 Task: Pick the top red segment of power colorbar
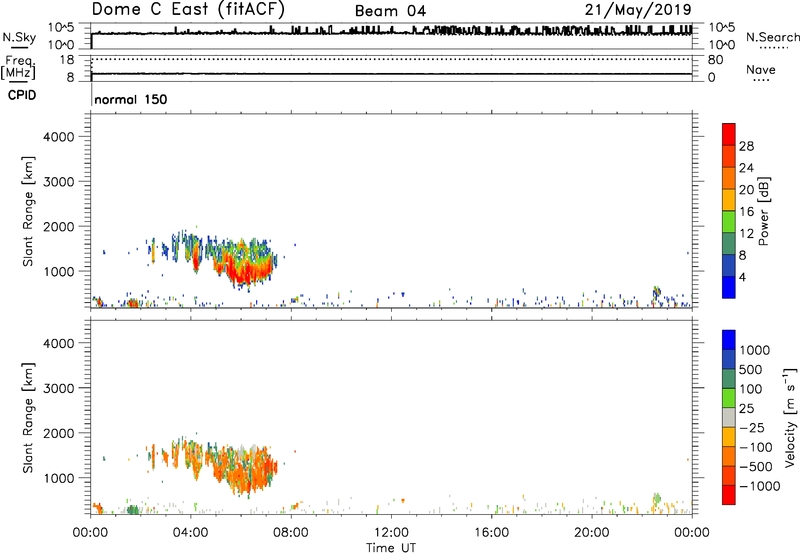pyautogui.click(x=729, y=134)
